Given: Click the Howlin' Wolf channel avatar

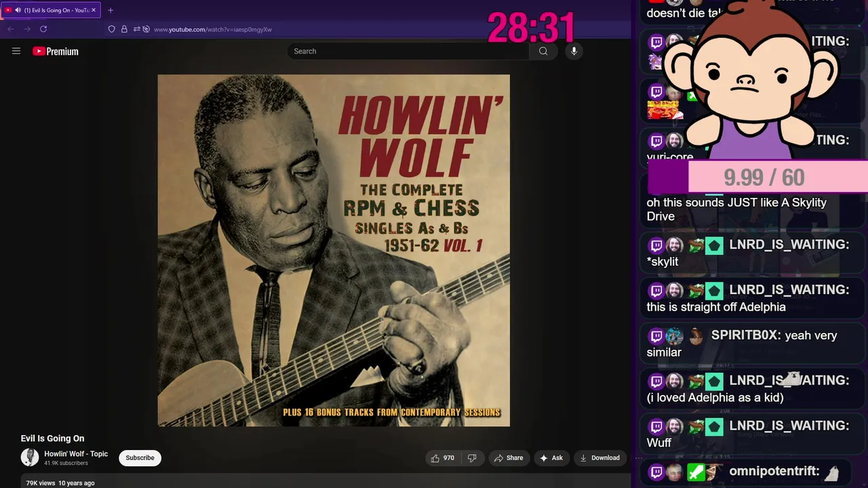Looking at the screenshot, I should [x=30, y=457].
